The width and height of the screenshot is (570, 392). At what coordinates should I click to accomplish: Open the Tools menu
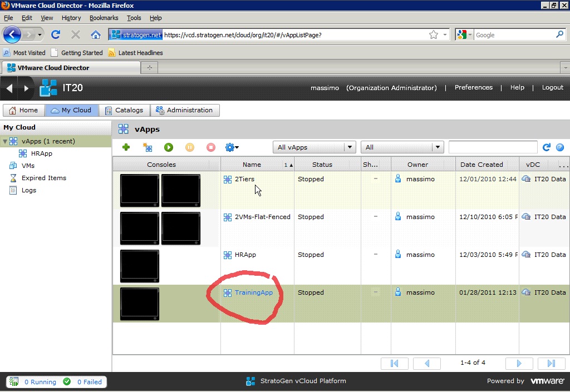point(134,18)
